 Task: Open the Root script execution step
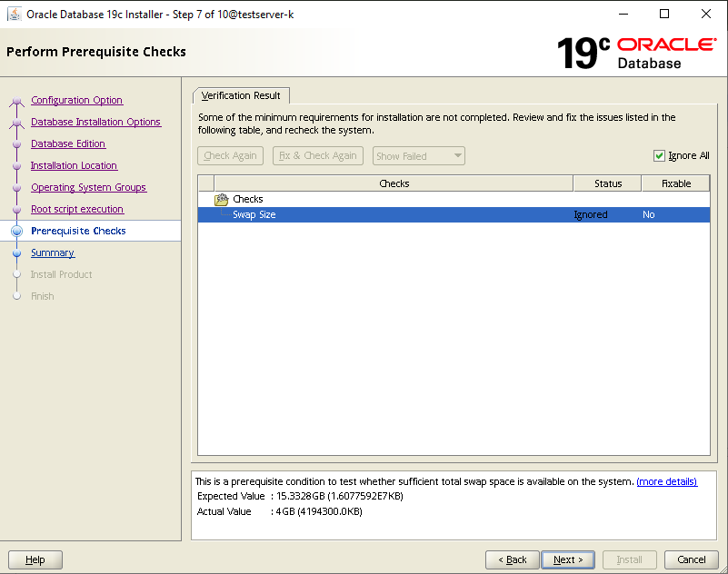point(77,209)
